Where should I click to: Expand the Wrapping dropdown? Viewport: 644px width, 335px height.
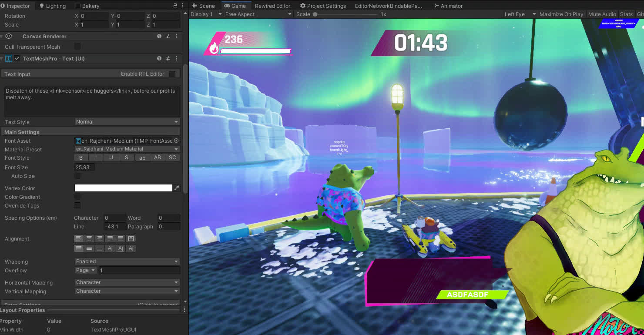tap(127, 261)
